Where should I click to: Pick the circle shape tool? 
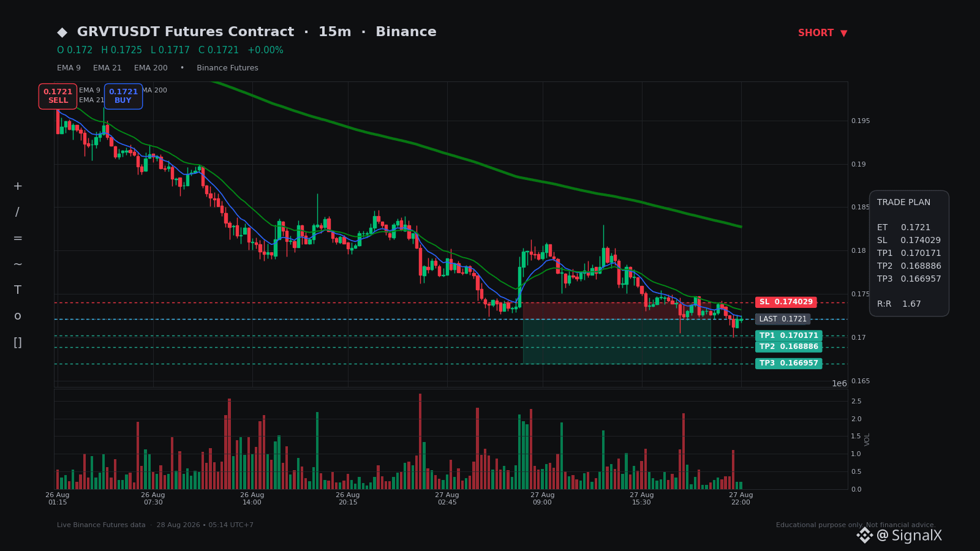pos(18,316)
